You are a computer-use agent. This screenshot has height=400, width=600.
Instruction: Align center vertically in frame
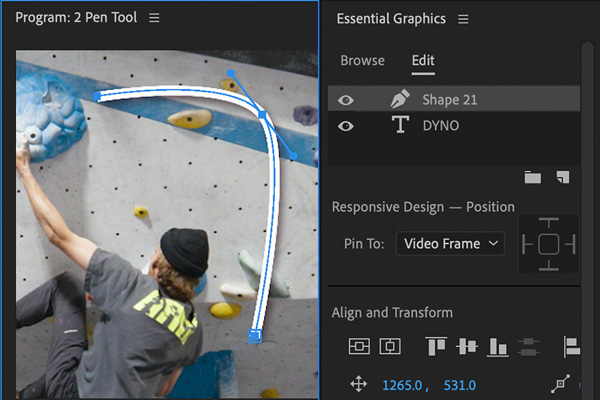[x=359, y=346]
